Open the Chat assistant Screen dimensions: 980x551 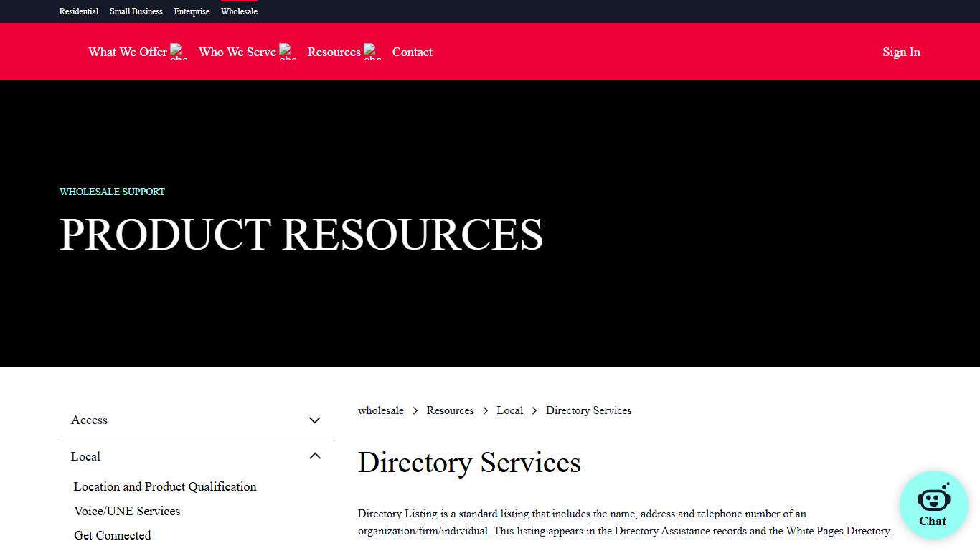(x=933, y=505)
